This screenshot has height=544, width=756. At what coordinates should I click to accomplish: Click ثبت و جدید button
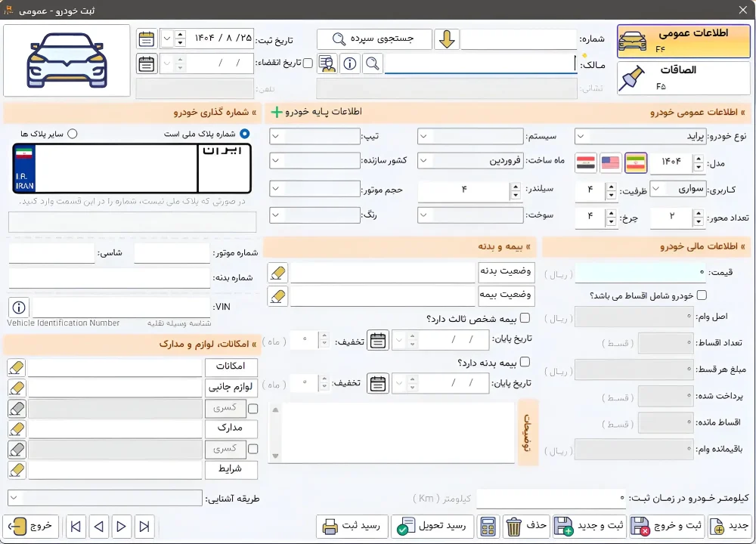tap(590, 527)
